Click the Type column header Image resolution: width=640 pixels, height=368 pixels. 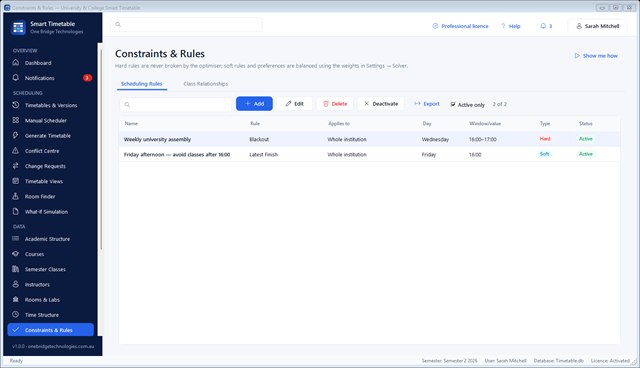click(x=545, y=123)
